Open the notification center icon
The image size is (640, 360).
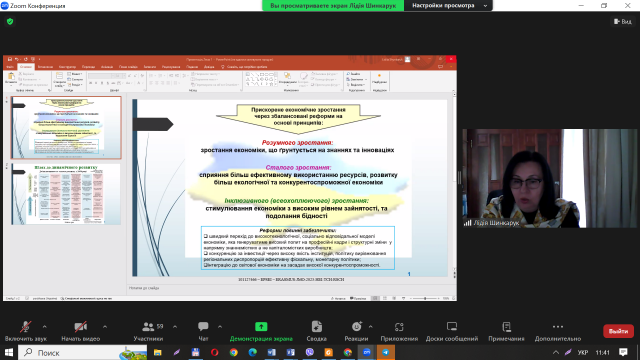click(623, 352)
